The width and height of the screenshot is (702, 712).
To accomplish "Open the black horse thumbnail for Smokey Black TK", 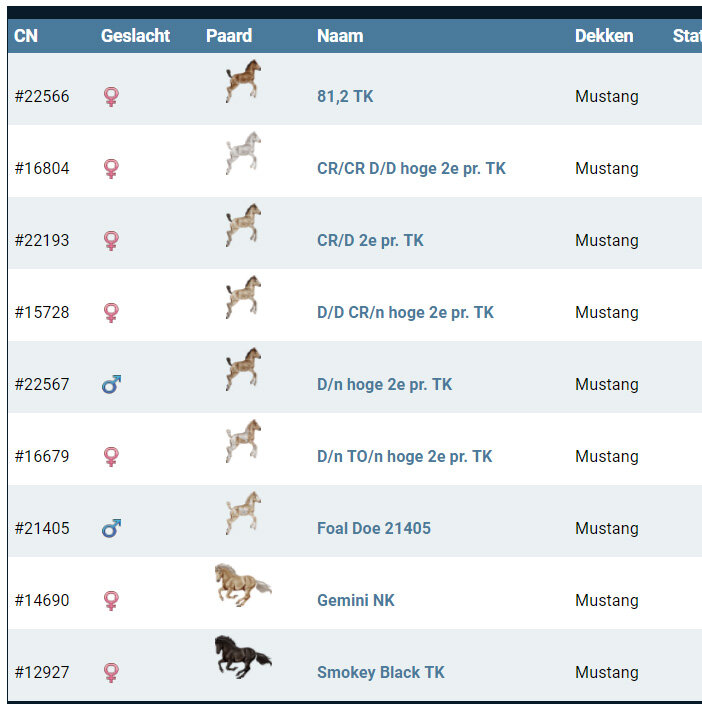I will [x=242, y=657].
